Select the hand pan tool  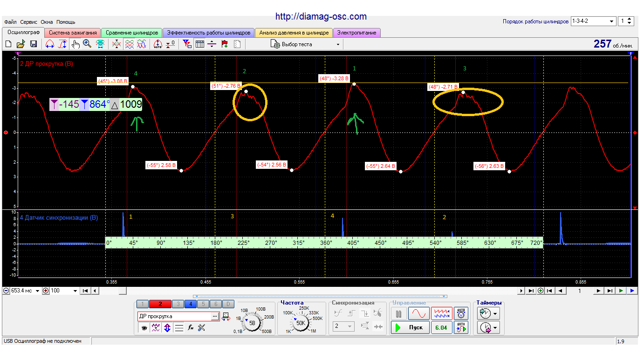[x=75, y=44]
